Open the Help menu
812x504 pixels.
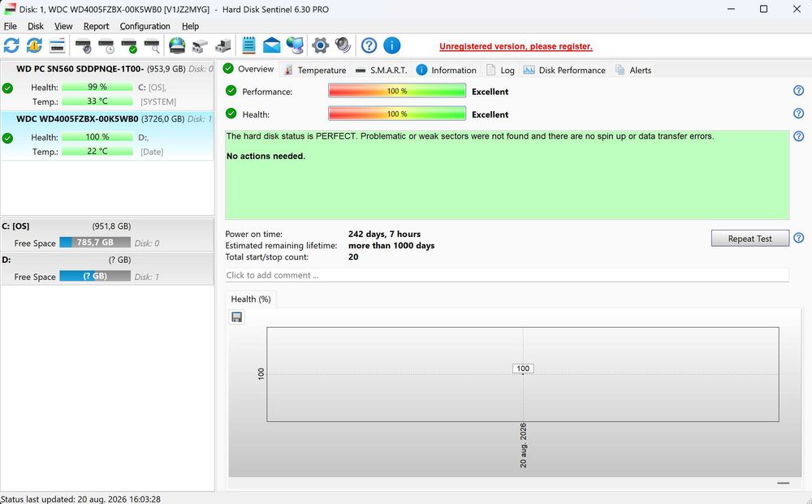[190, 26]
